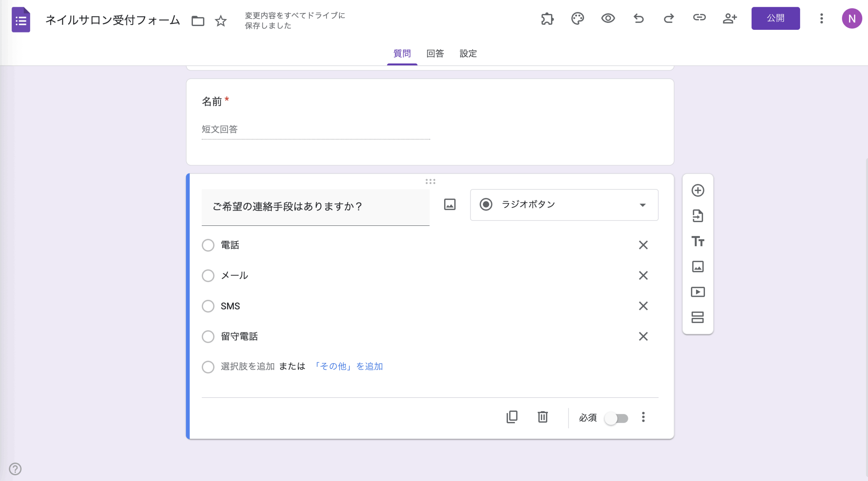
Task: Preview the form with the eye icon
Action: (x=608, y=18)
